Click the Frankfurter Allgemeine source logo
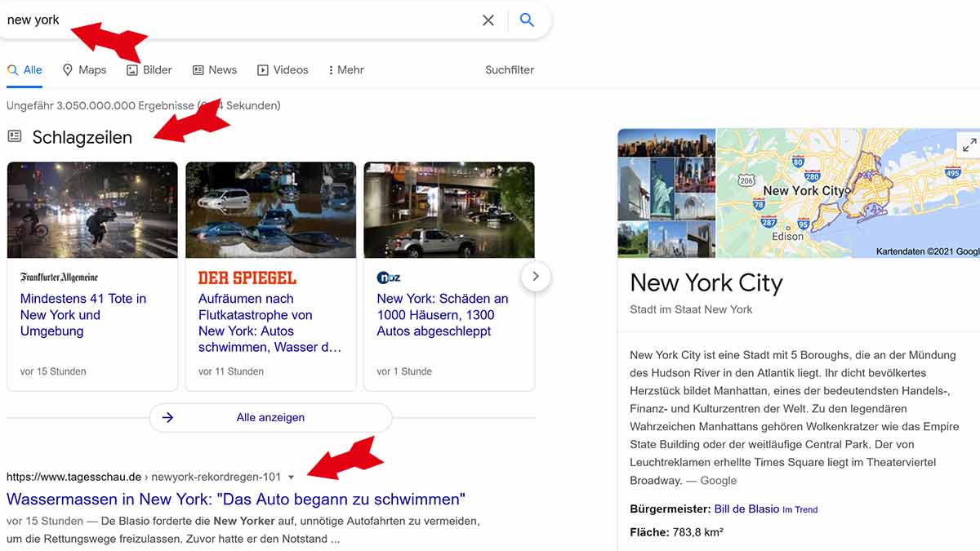 (59, 278)
